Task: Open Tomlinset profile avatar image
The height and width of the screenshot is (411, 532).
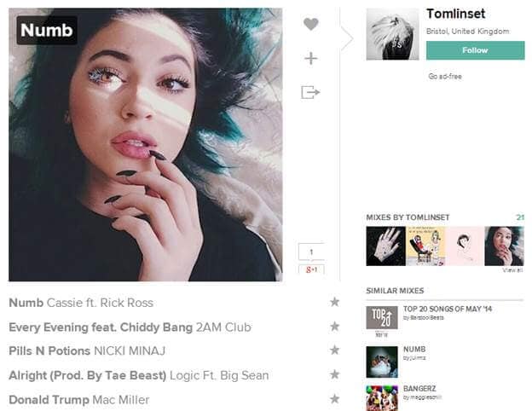Action: (x=392, y=34)
